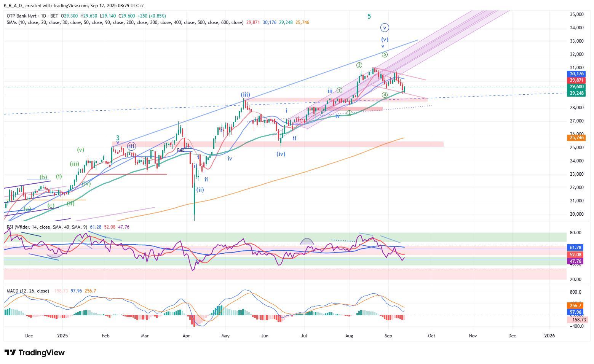Click the Nov label on time axis
594x364 pixels.
(x=473, y=336)
